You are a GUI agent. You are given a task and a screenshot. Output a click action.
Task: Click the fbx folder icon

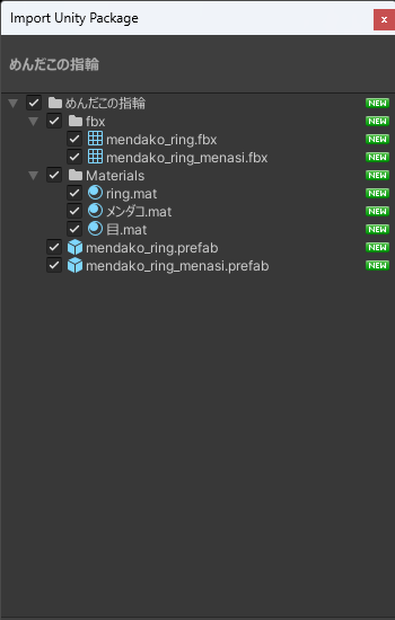pos(75,121)
